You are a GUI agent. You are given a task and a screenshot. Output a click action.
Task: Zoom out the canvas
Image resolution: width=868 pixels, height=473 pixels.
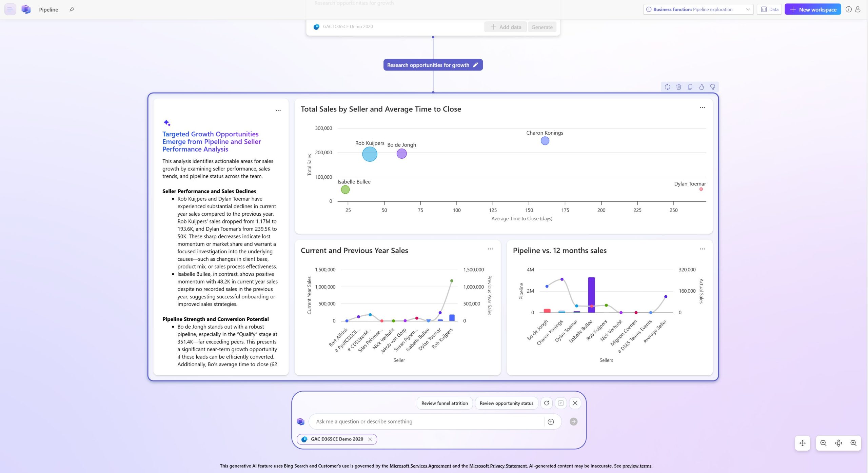point(823,443)
